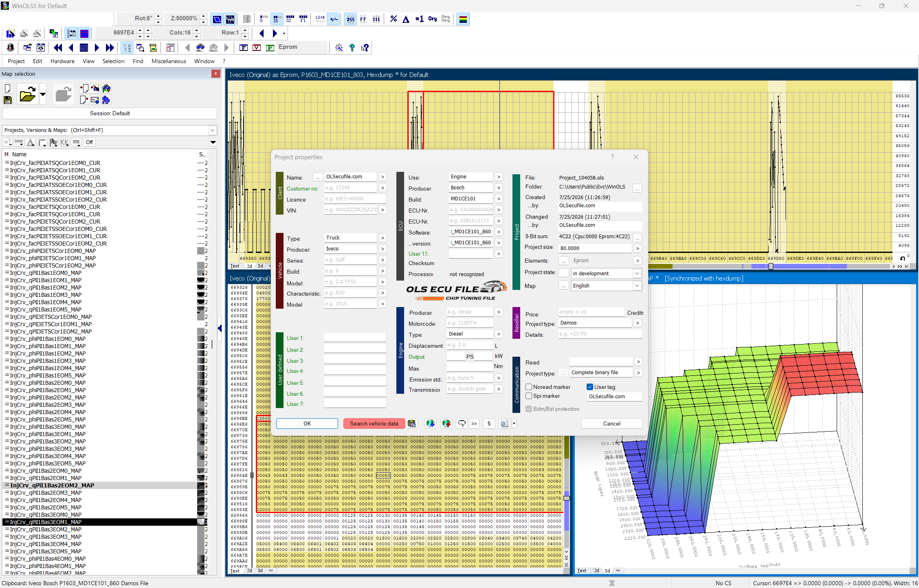This screenshot has height=588, width=919.
Task: Expand the Projects, Versions & Maps dropdown
Action: point(212,130)
